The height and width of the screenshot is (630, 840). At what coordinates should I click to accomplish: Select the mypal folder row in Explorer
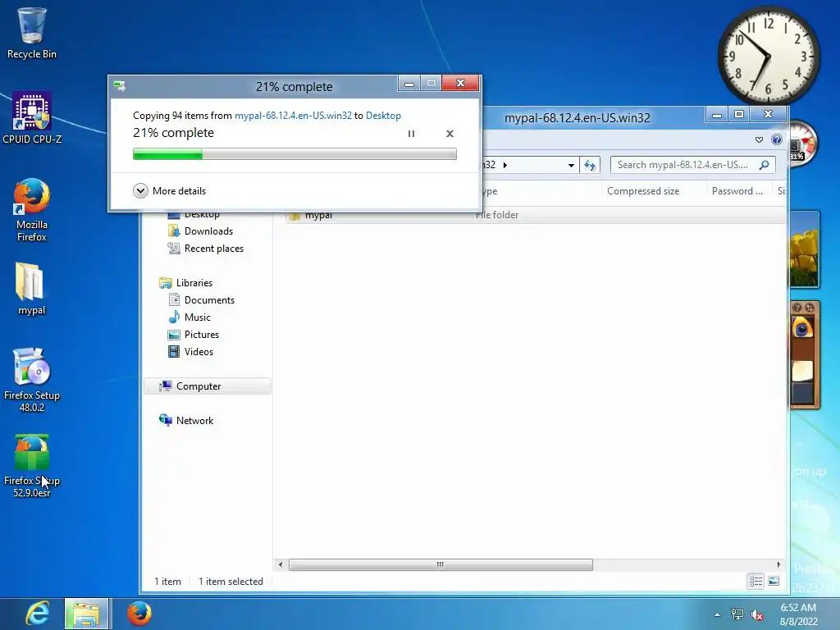(x=534, y=215)
